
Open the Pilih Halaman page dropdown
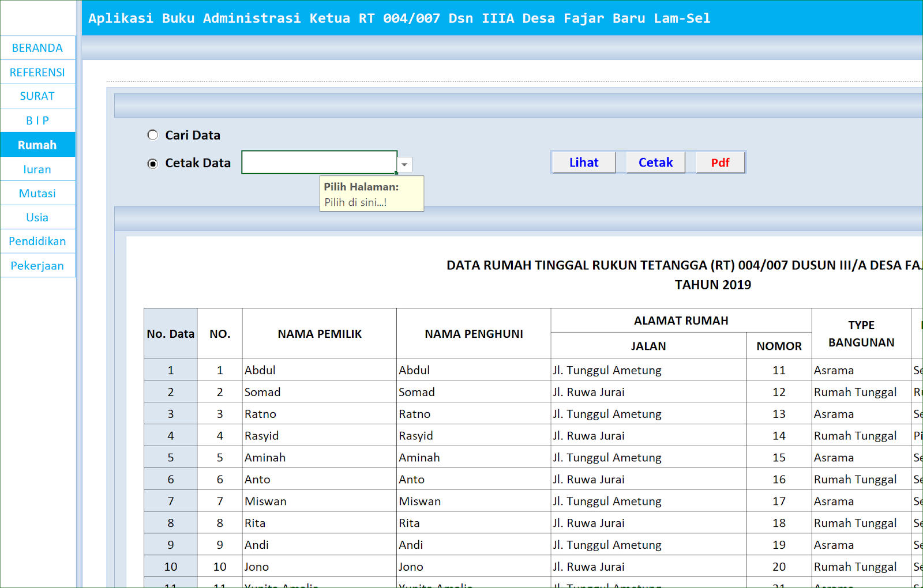[404, 164]
